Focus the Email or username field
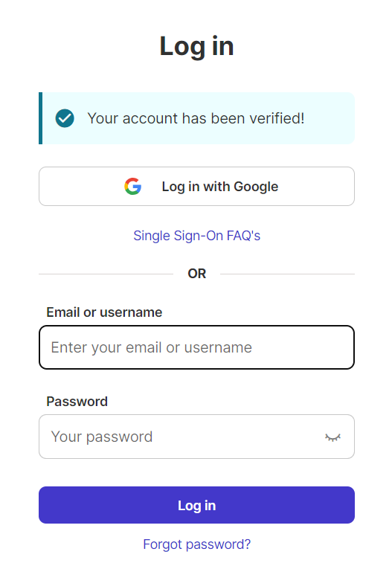392x563 pixels. [196, 347]
